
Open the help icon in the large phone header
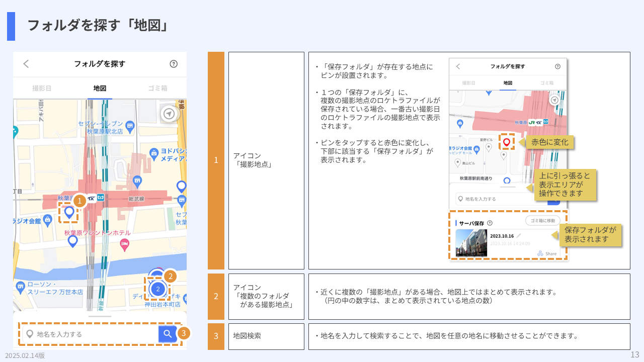[174, 64]
